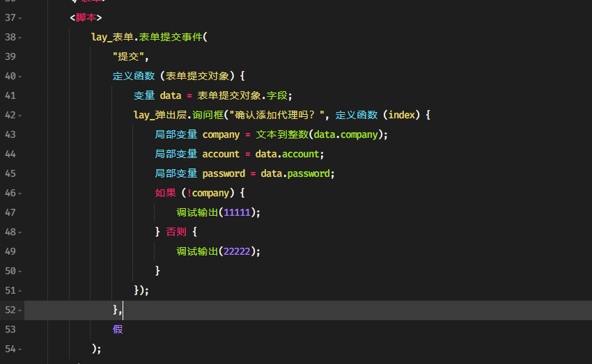Click line number 53 in the gutter
This screenshot has height=364, width=592.
(x=10, y=329)
